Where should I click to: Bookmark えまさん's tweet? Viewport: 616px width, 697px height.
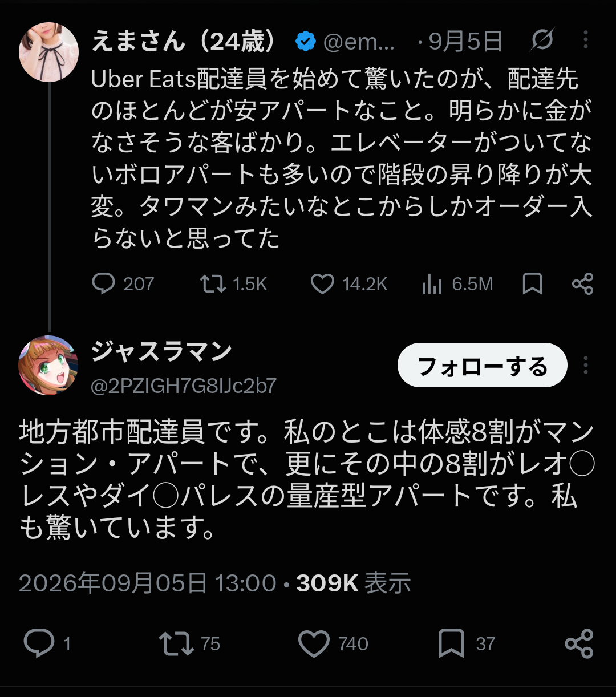coord(532,283)
